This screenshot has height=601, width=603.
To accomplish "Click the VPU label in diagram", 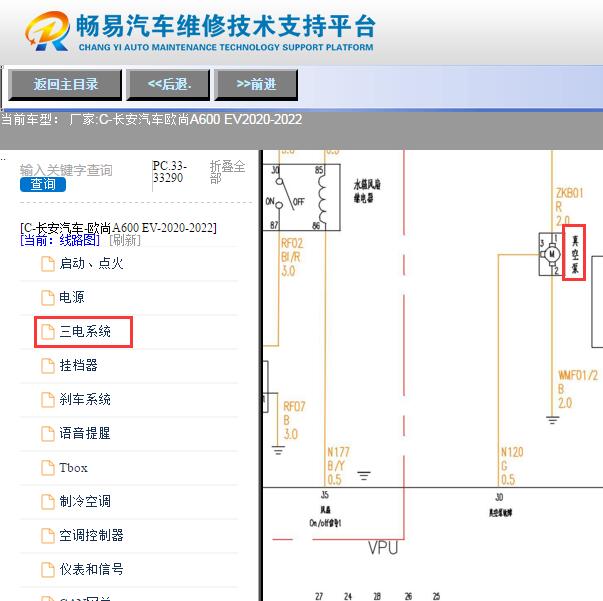I will pyautogui.click(x=383, y=548).
